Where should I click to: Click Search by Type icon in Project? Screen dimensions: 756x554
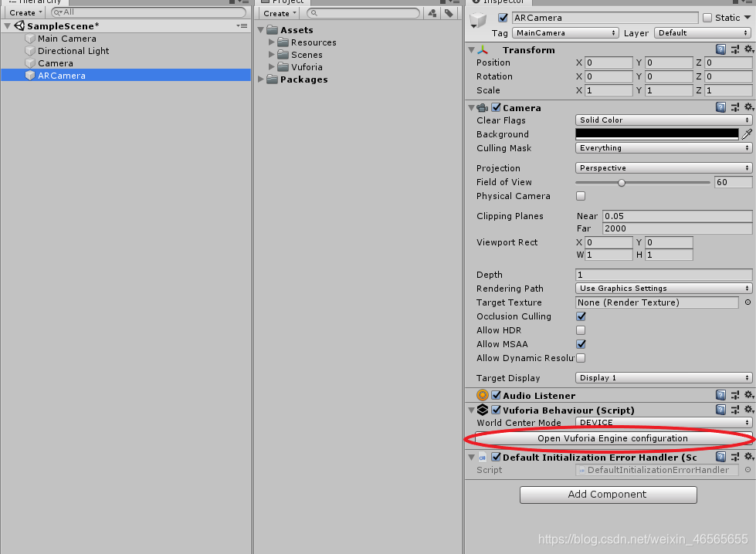tap(432, 13)
